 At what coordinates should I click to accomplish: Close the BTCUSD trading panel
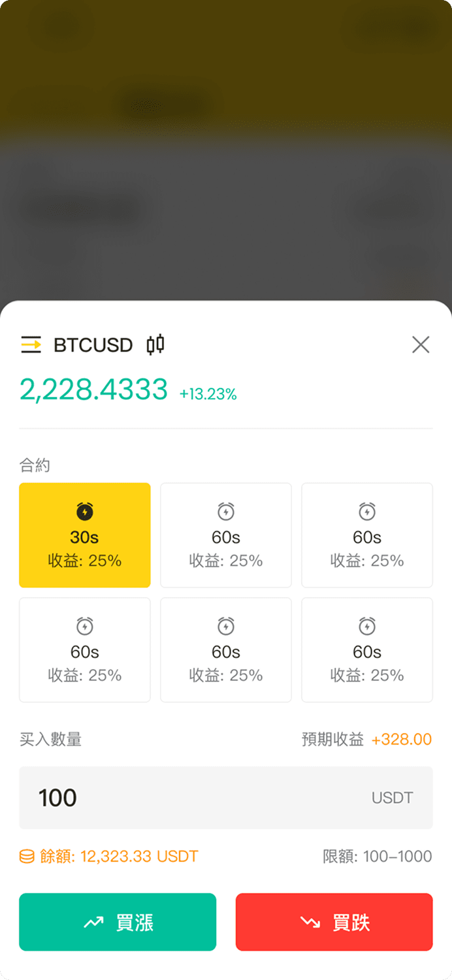click(421, 344)
